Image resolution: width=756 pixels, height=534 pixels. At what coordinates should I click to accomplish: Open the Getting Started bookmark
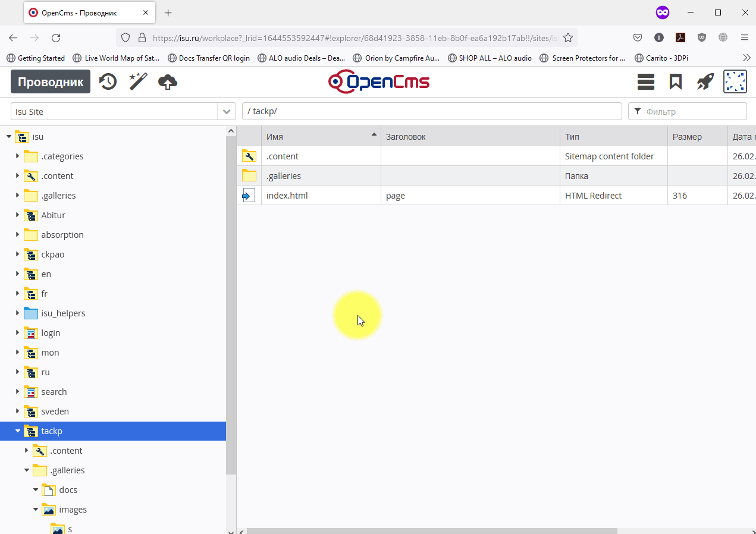(36, 58)
